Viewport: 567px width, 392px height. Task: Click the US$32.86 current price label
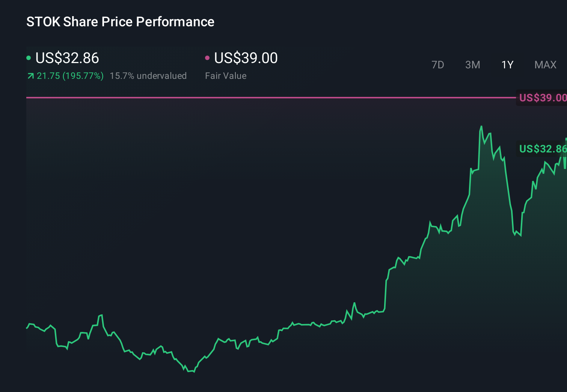click(542, 149)
